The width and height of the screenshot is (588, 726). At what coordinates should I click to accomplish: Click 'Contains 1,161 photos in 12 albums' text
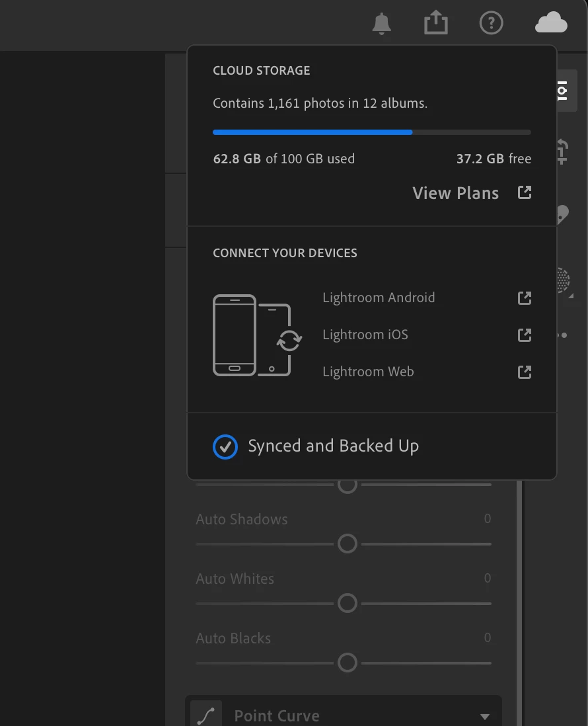pos(320,103)
